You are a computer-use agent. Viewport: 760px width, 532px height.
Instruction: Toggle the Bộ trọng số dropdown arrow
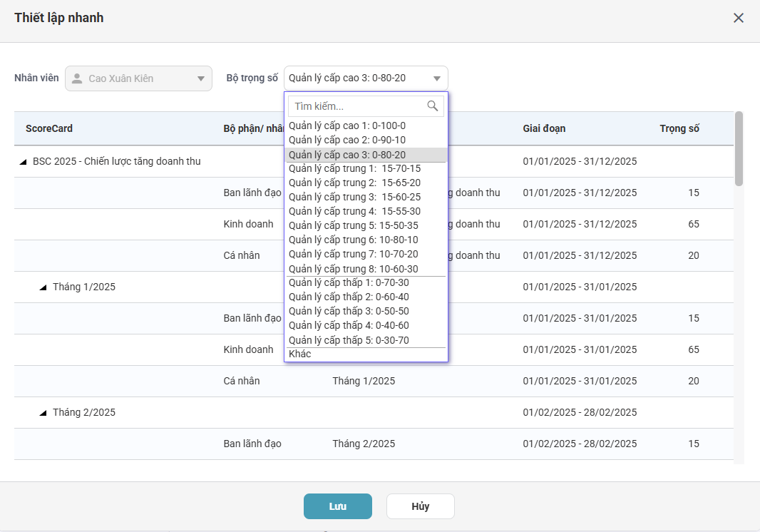click(x=436, y=78)
